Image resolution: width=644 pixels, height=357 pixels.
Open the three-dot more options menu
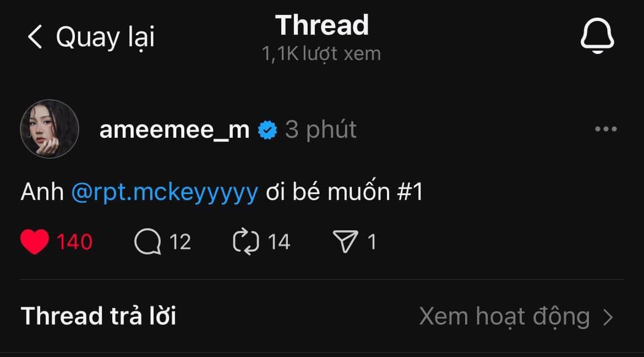coord(606,129)
